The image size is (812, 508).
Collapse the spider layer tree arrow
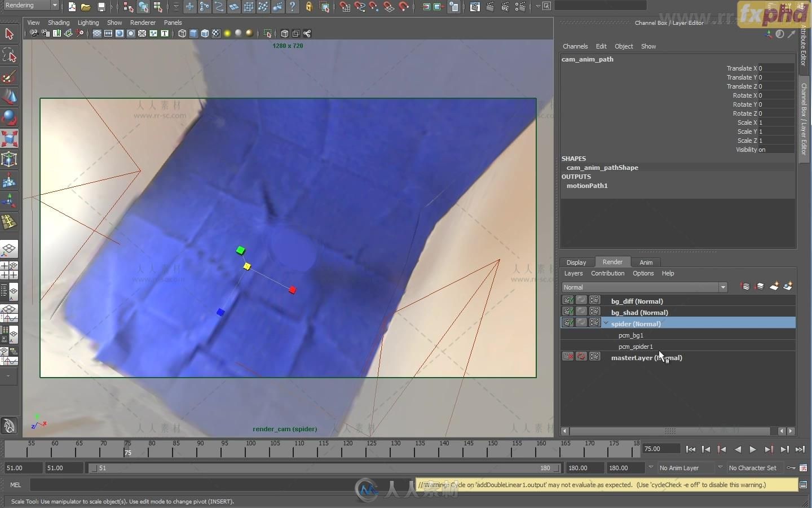point(606,323)
